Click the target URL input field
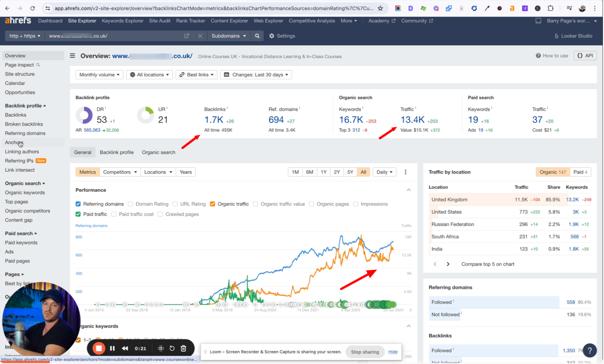 click(x=114, y=36)
